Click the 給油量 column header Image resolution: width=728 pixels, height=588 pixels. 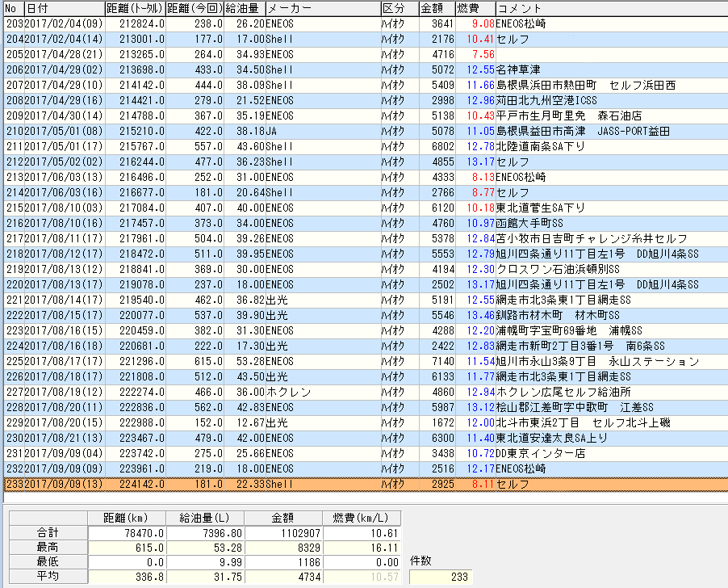tap(245, 8)
